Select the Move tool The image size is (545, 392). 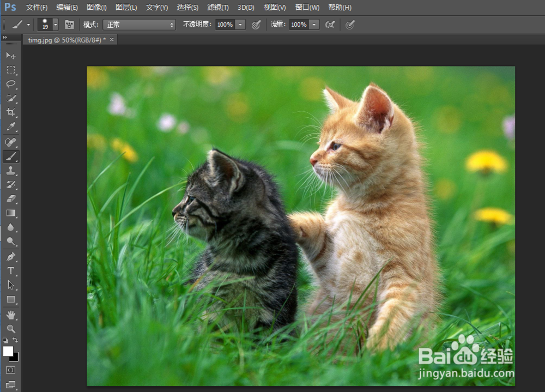pos(11,56)
